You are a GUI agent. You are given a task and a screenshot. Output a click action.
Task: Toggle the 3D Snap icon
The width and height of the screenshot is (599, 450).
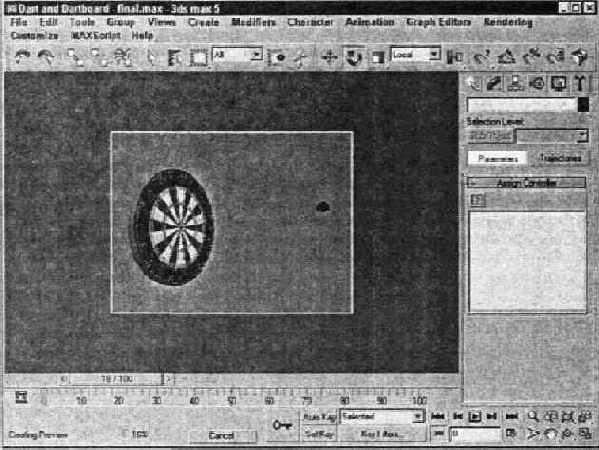[481, 57]
